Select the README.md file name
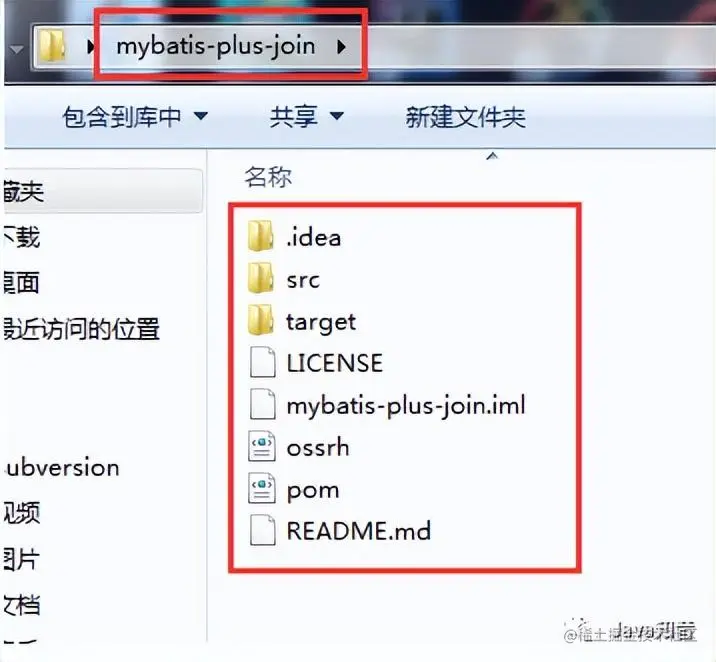Viewport: 716px width, 662px height. pyautogui.click(x=359, y=531)
